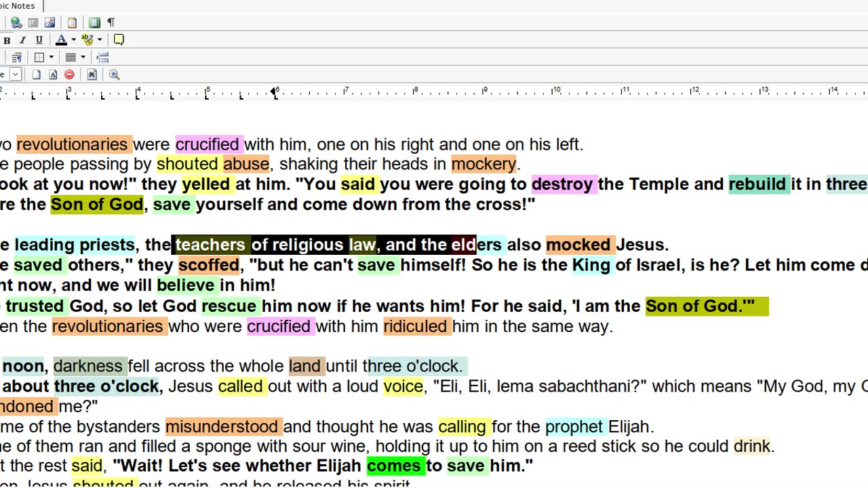868x488 pixels.
Task: Click the orange highlighted word "mocked"
Action: [x=578, y=245]
